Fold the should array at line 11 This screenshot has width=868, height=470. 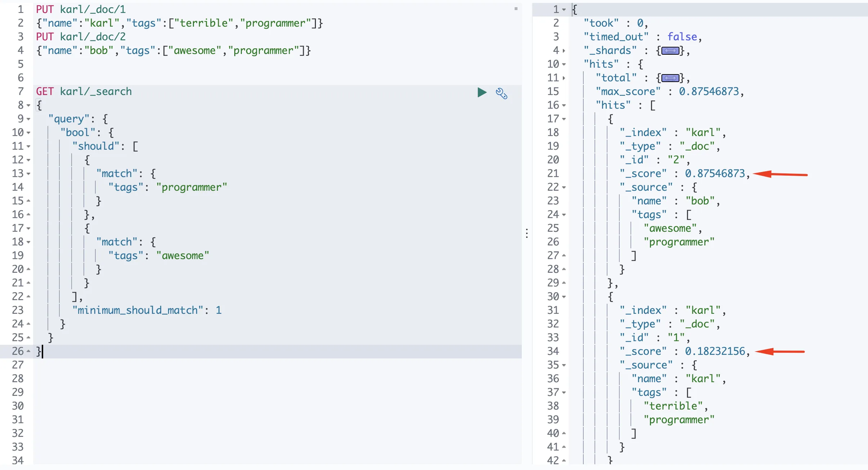tap(28, 146)
